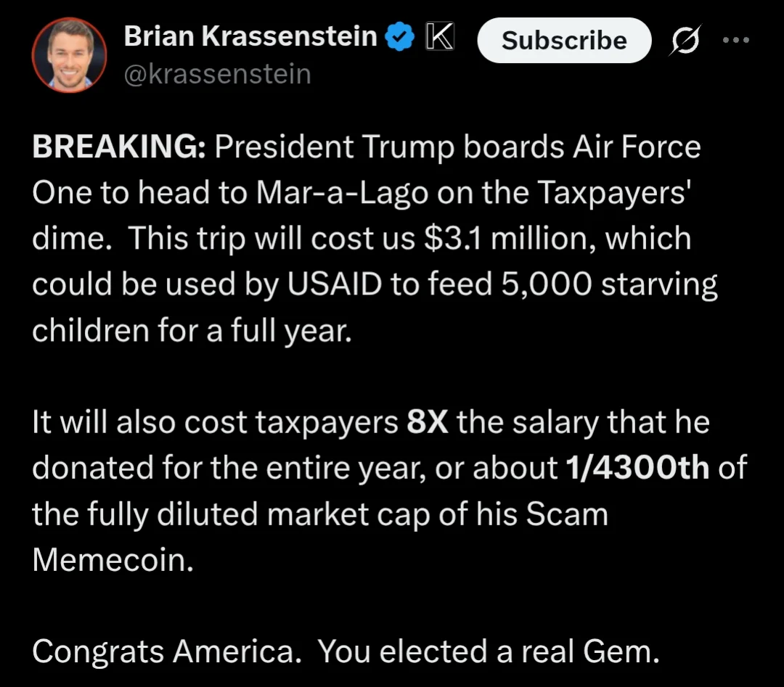Click the @krassenstein handle
Screen dimensions: 784x687
tap(218, 74)
